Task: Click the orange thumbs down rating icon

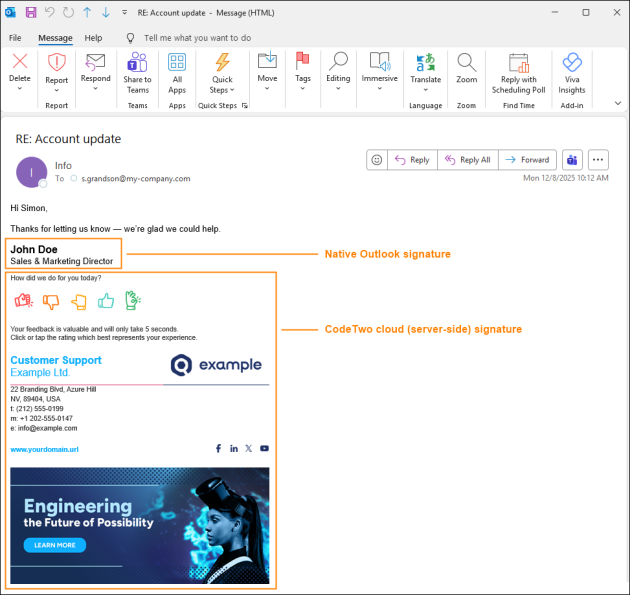Action: click(51, 301)
